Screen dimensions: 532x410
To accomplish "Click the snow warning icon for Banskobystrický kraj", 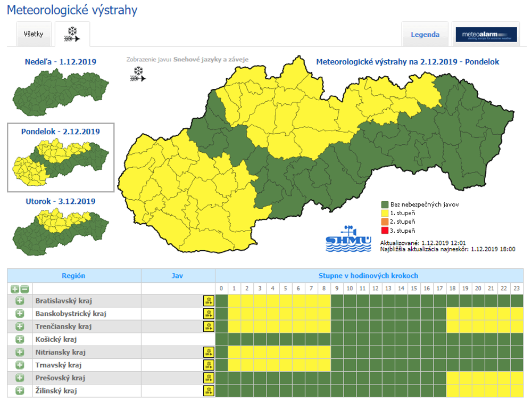I will 209,314.
